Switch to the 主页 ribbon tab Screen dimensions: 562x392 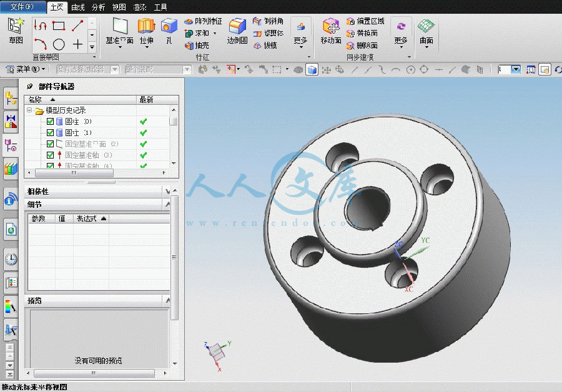coord(57,7)
